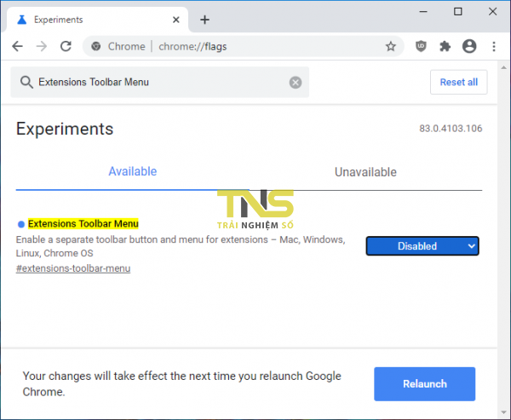Click the forward navigation arrow
Image resolution: width=511 pixels, height=420 pixels.
click(42, 46)
